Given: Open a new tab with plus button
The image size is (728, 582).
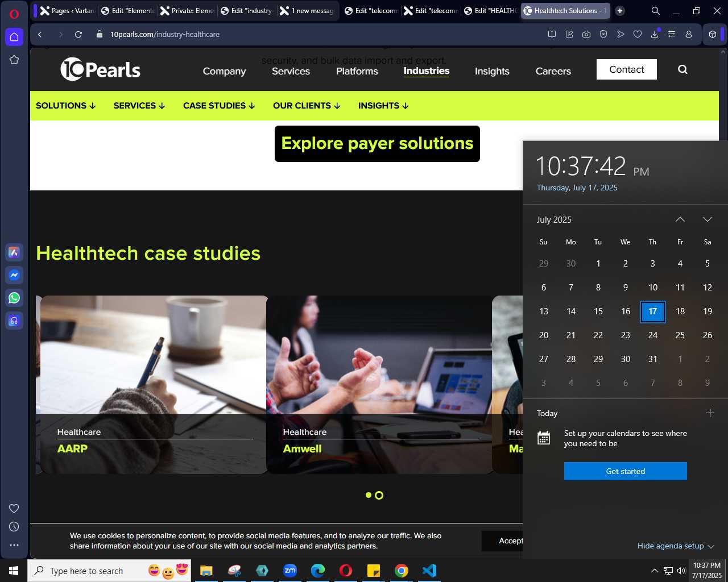Looking at the screenshot, I should point(620,11).
